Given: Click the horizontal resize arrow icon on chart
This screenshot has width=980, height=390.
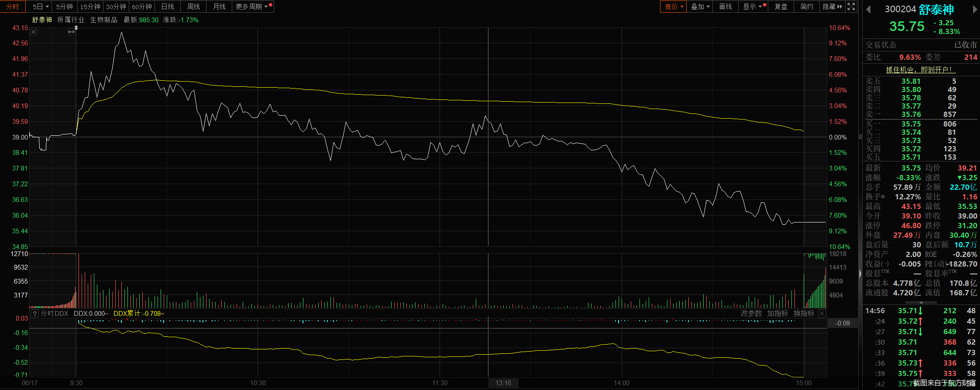Looking at the screenshot, I should tap(71, 32).
